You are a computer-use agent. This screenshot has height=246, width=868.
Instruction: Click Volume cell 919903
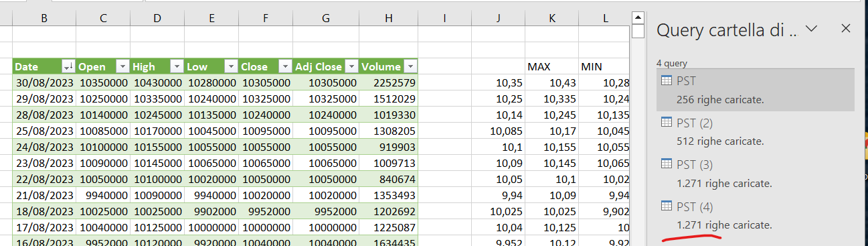[389, 147]
